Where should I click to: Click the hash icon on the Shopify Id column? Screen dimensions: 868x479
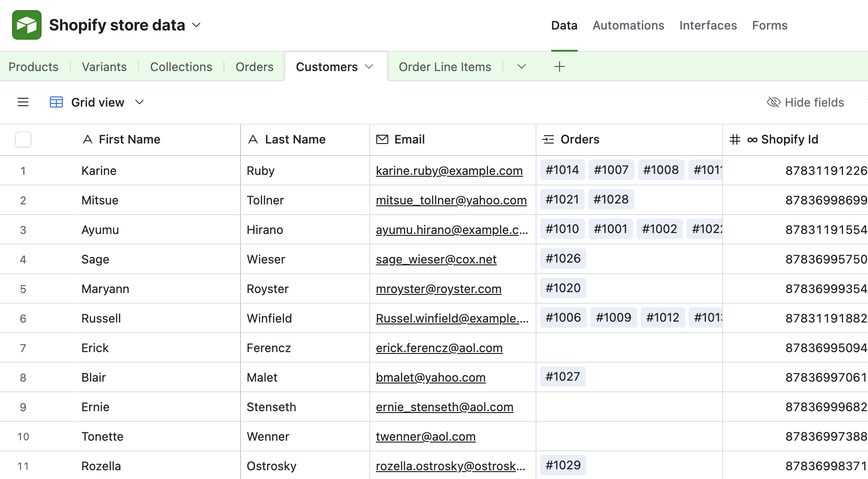735,139
